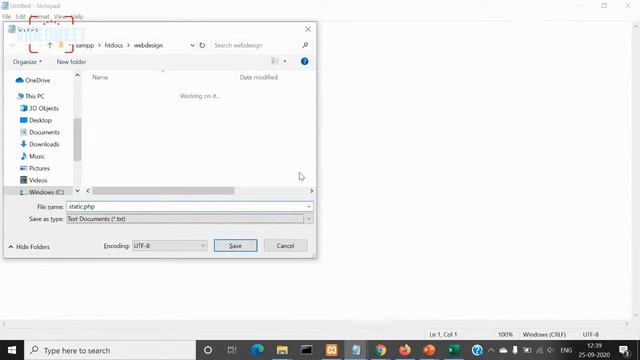Click New folder button
This screenshot has height=360, width=640.
point(71,62)
